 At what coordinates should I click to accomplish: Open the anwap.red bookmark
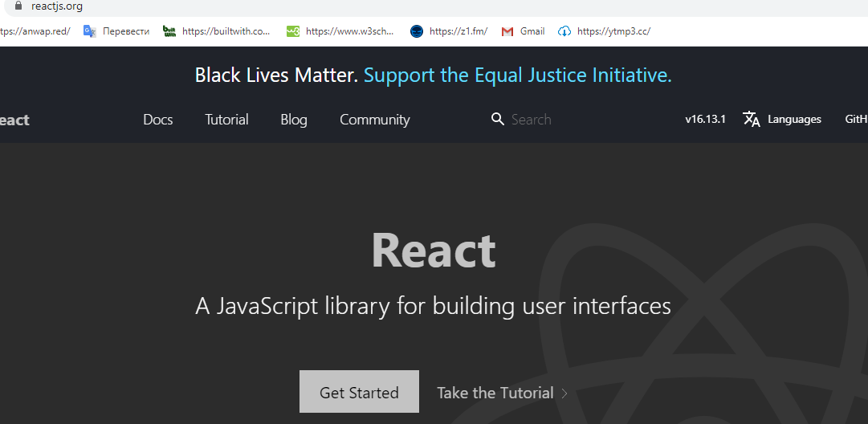(35, 31)
